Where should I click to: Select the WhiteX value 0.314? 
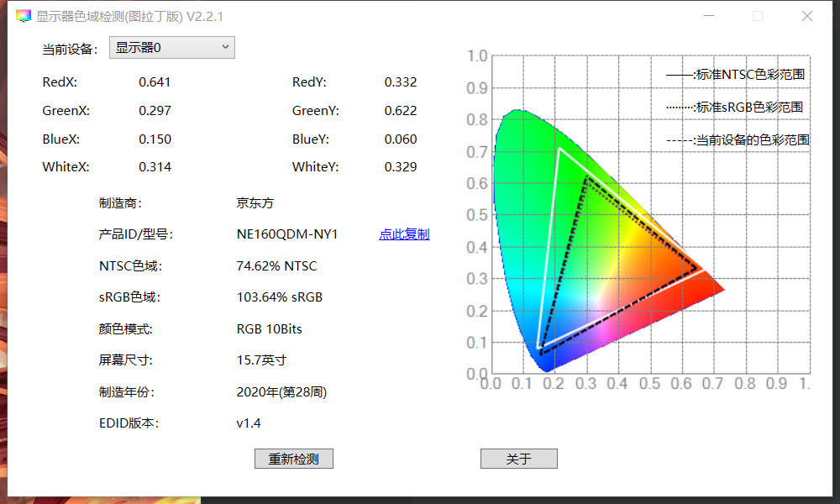[155, 166]
